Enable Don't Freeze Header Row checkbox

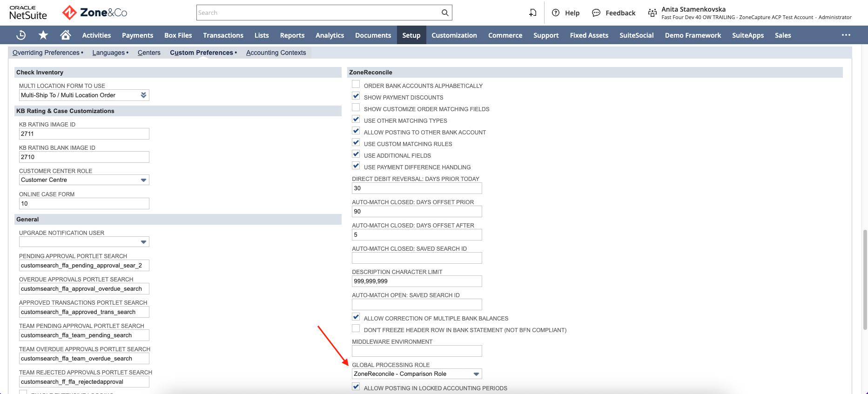coord(356,328)
